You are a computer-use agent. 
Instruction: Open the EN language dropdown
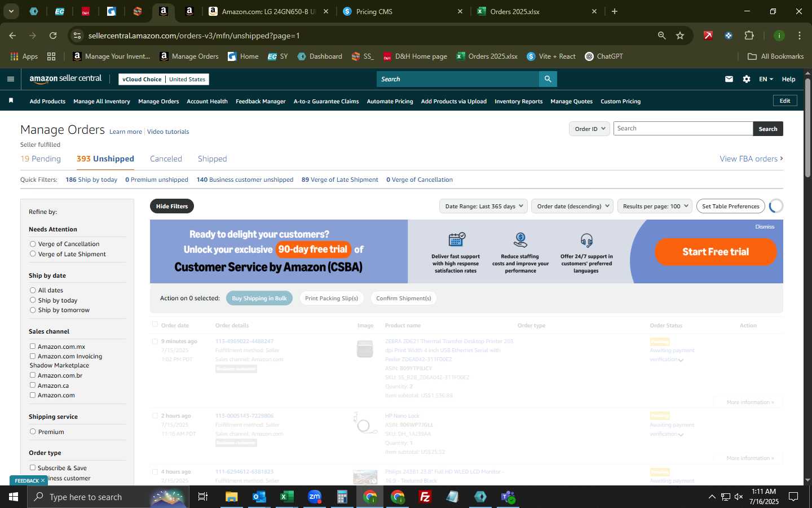coord(766,79)
